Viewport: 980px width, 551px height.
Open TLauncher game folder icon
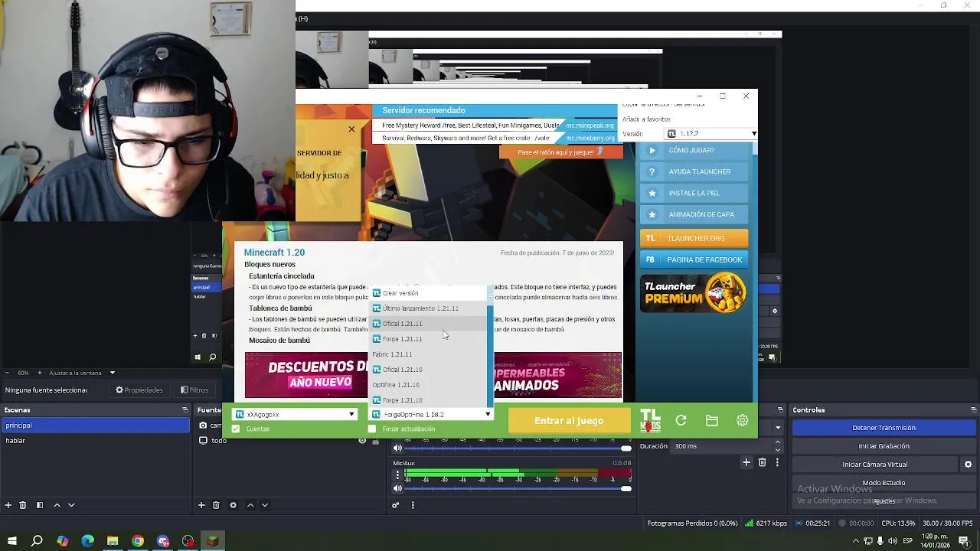pos(712,420)
